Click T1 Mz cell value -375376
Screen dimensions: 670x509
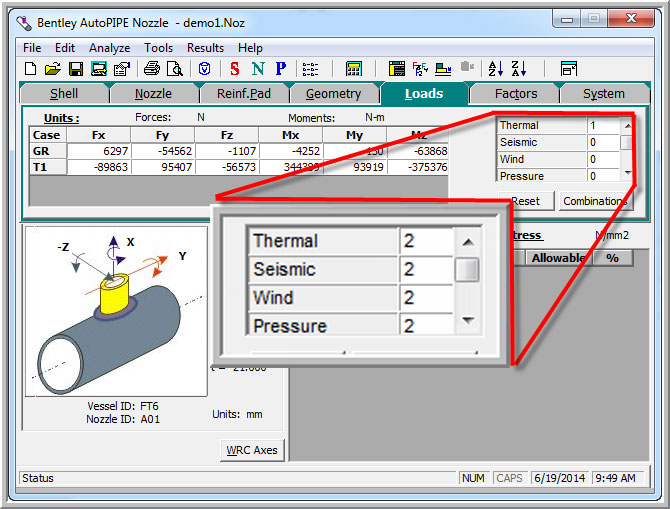tap(417, 167)
